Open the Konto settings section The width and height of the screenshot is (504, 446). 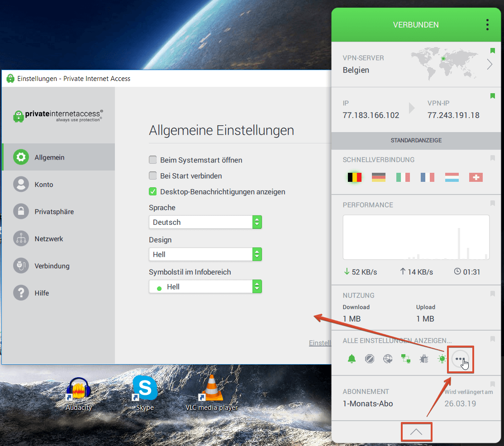tap(58, 185)
